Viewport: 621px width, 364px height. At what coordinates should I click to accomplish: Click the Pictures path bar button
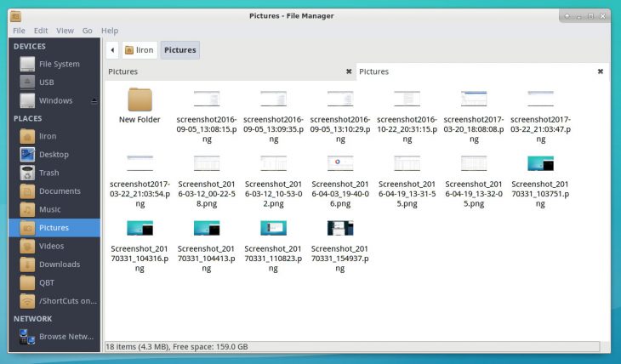pyautogui.click(x=180, y=50)
